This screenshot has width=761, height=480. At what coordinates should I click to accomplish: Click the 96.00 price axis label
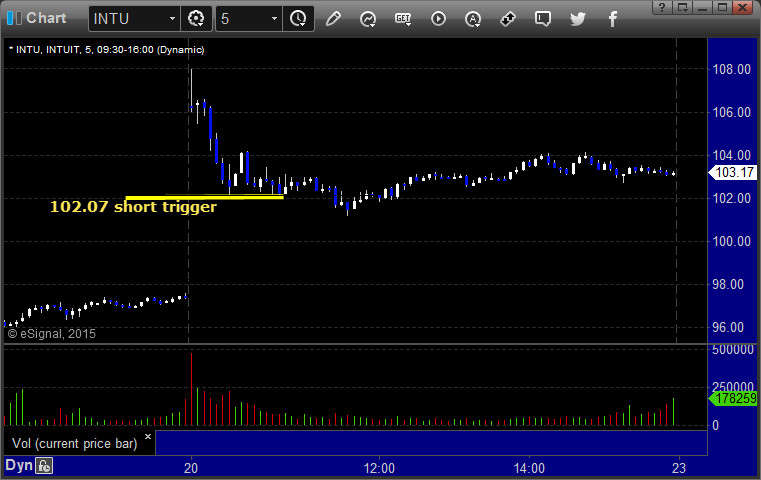coord(728,328)
